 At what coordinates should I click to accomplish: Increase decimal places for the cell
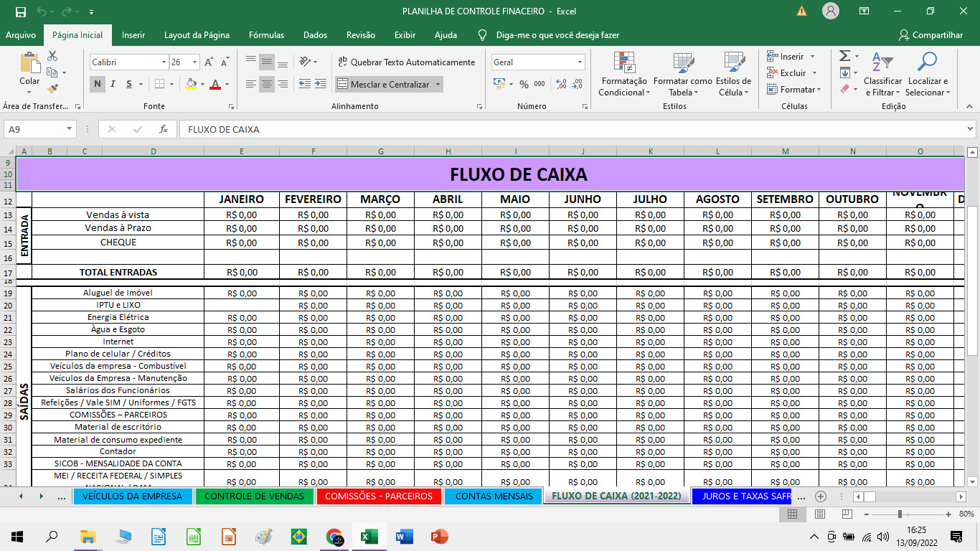[560, 83]
